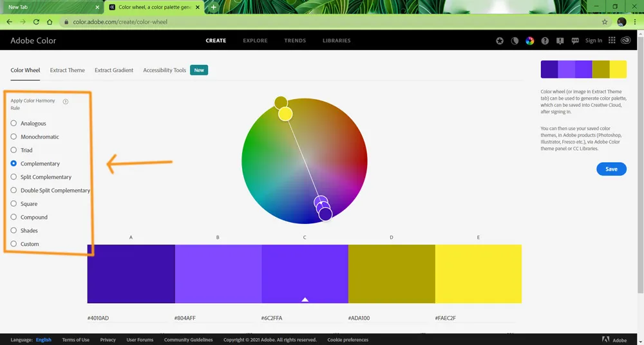Open the Adobe apps grid icon
This screenshot has height=345, width=644.
click(612, 41)
